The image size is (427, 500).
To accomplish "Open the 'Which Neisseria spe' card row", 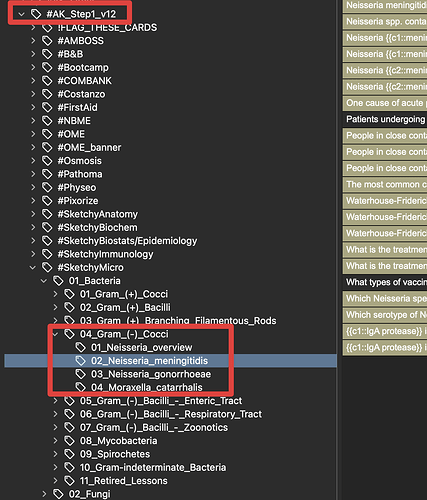I will pos(385,299).
